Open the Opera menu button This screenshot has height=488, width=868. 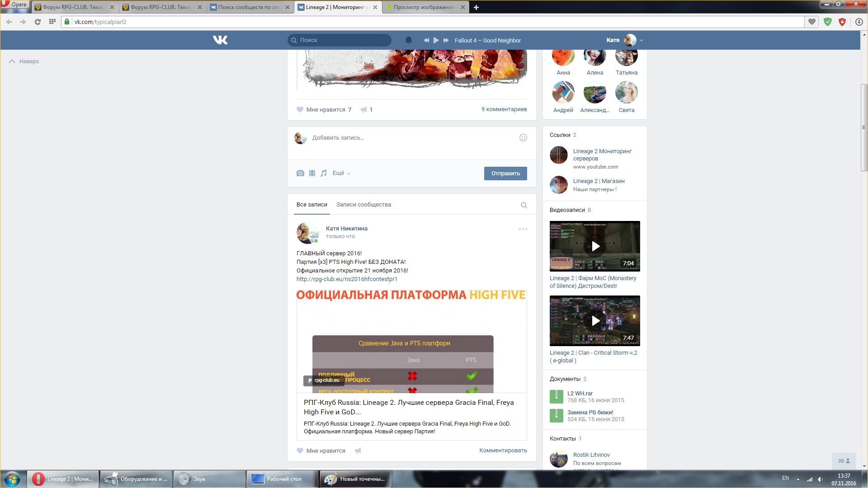point(15,5)
